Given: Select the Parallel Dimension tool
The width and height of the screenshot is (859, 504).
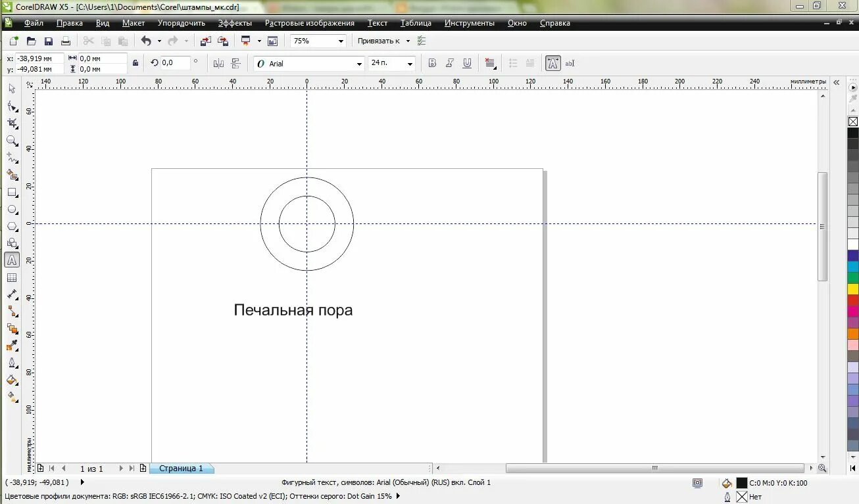Looking at the screenshot, I should pyautogui.click(x=12, y=294).
